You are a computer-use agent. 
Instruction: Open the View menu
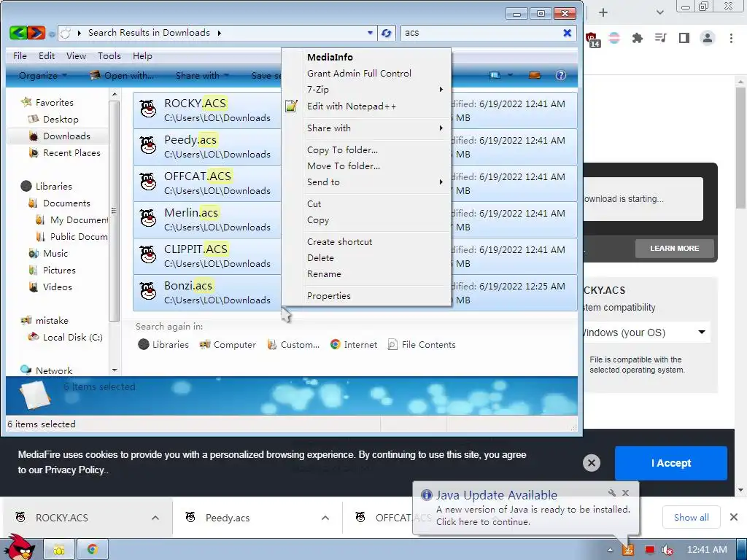(x=76, y=55)
